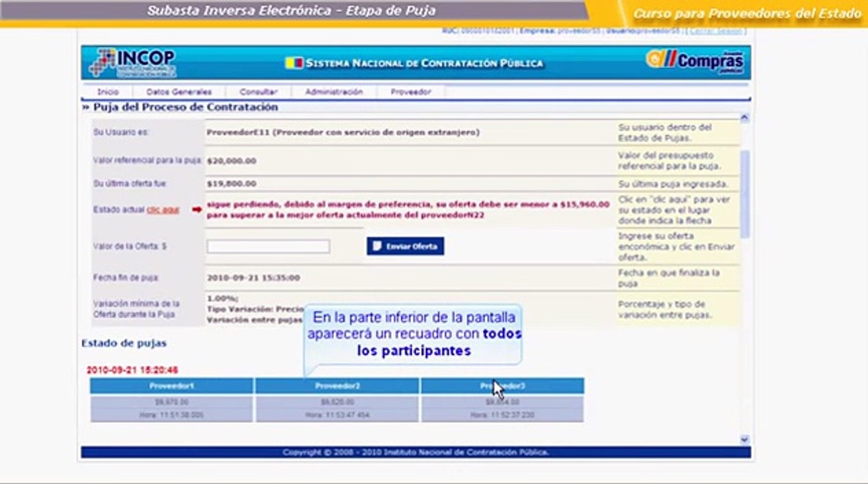The height and width of the screenshot is (484, 868).
Task: Focus the Valor de la Oferta input field
Action: (x=268, y=247)
